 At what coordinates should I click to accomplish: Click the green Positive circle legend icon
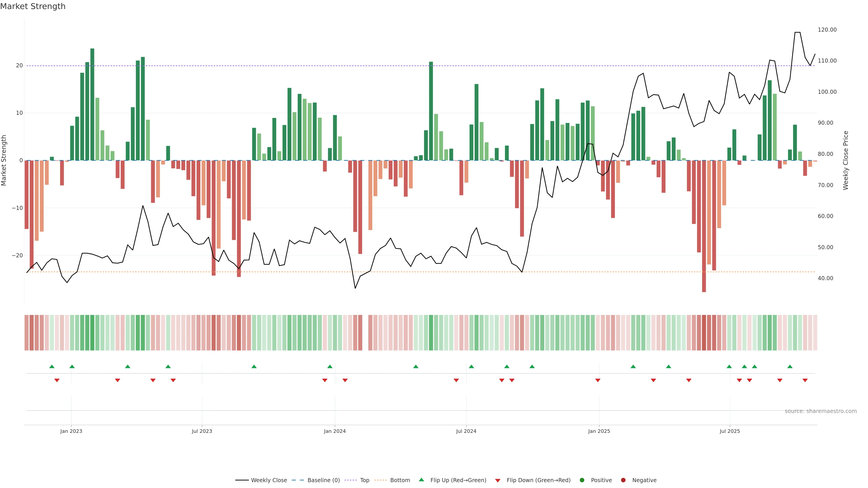pos(582,480)
